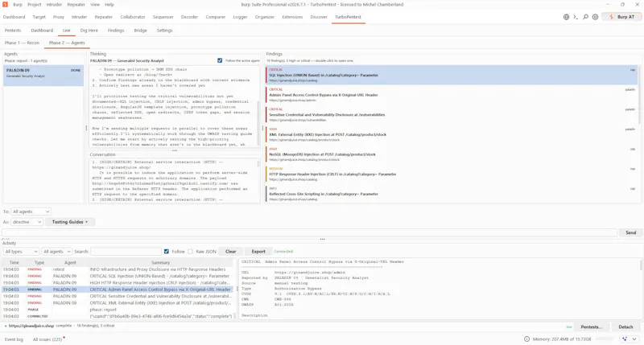Click the ellipsis handle above Conversation panel
The width and height of the screenshot is (644, 345).
tap(175, 150)
